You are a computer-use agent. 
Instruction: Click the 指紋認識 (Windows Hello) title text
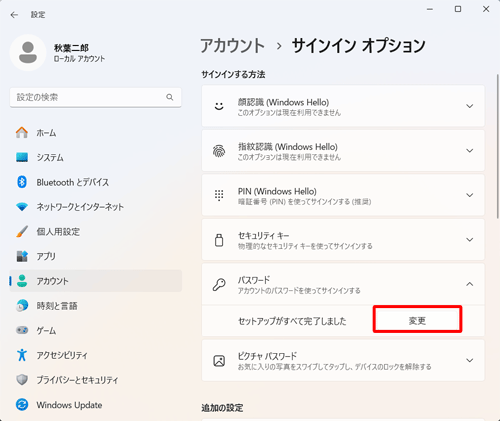coord(288,147)
